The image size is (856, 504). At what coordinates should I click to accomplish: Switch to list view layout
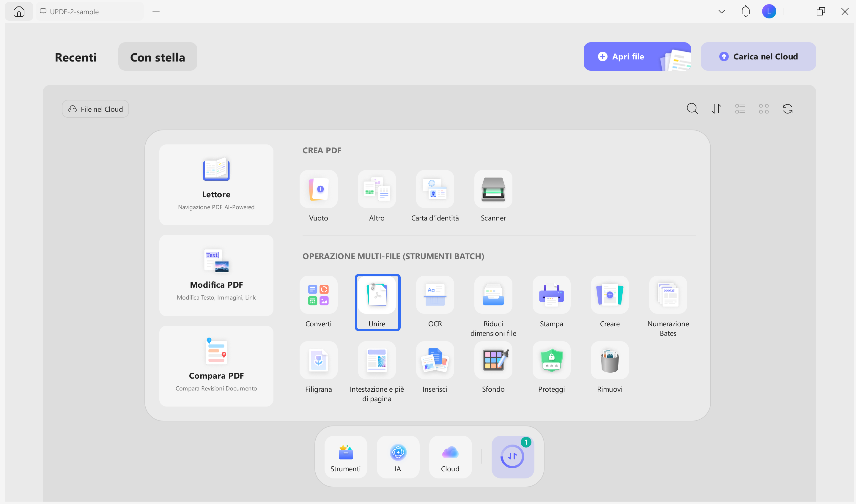pos(740,109)
